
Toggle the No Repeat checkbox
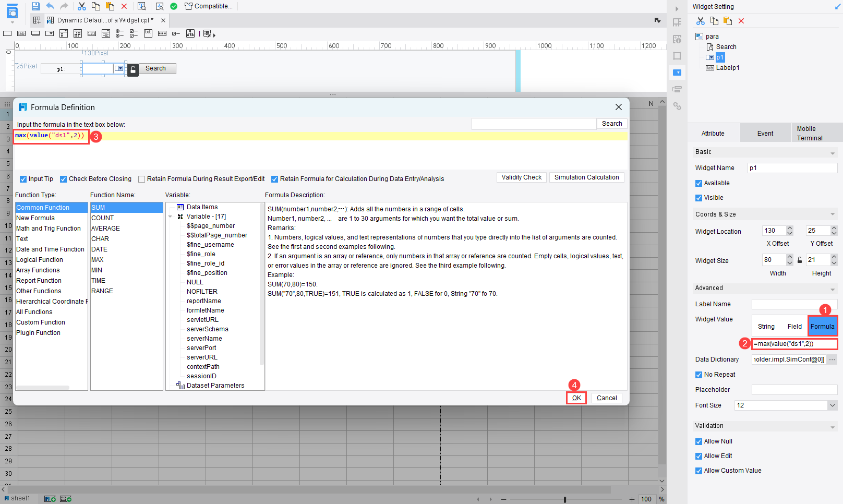[699, 375]
